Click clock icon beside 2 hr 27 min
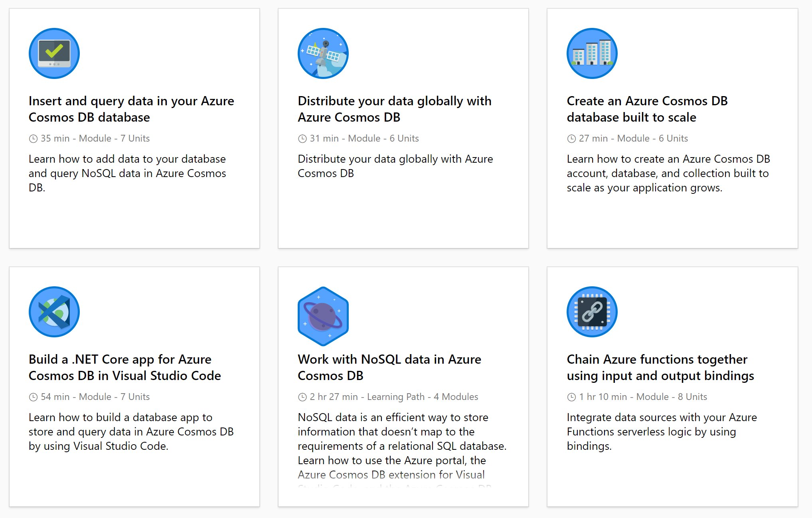Screen dimensions: 812x518 point(302,397)
